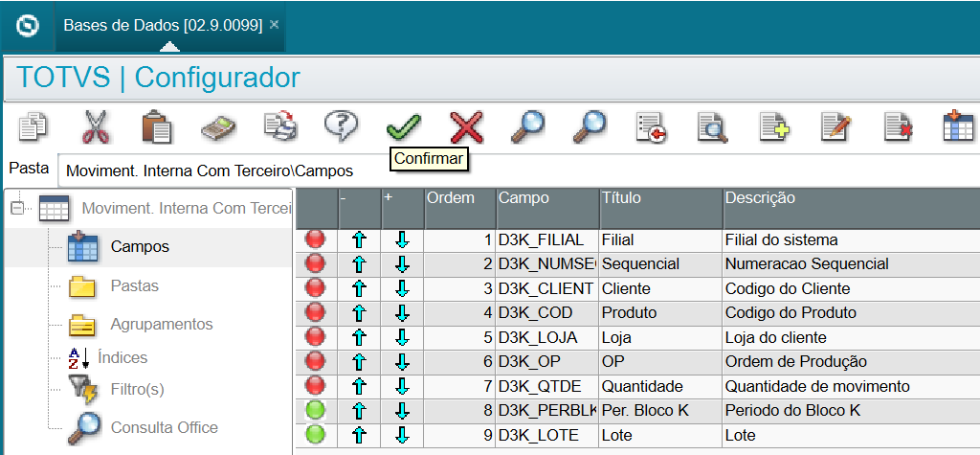Move D3K_LOJA row up with arrow
This screenshot has width=980, height=455.
tap(359, 337)
